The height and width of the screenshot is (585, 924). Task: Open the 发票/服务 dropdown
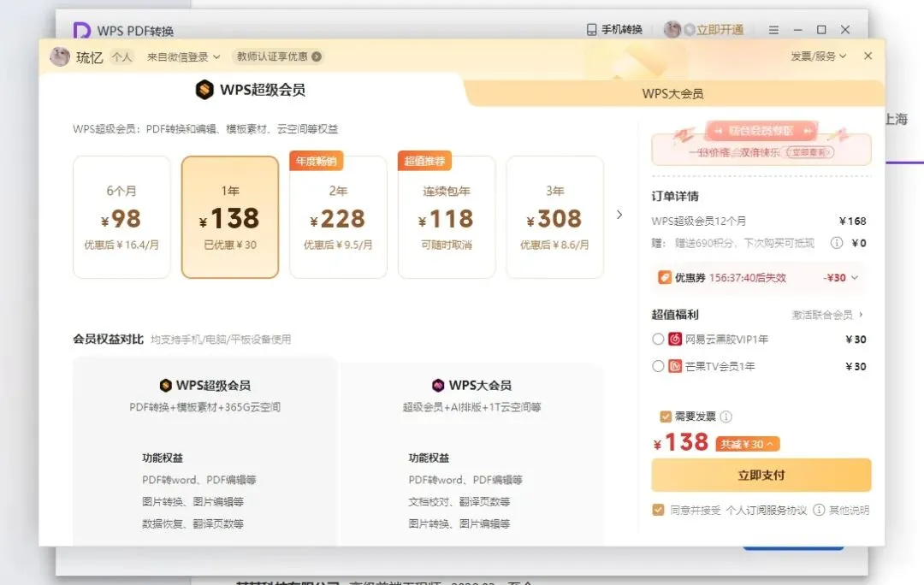[x=818, y=56]
